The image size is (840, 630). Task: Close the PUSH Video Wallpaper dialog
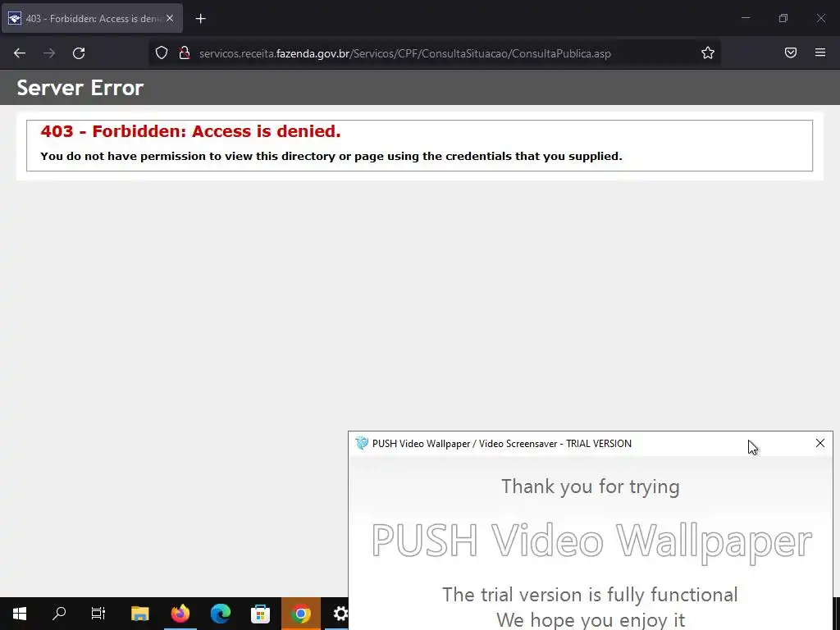[x=820, y=443]
